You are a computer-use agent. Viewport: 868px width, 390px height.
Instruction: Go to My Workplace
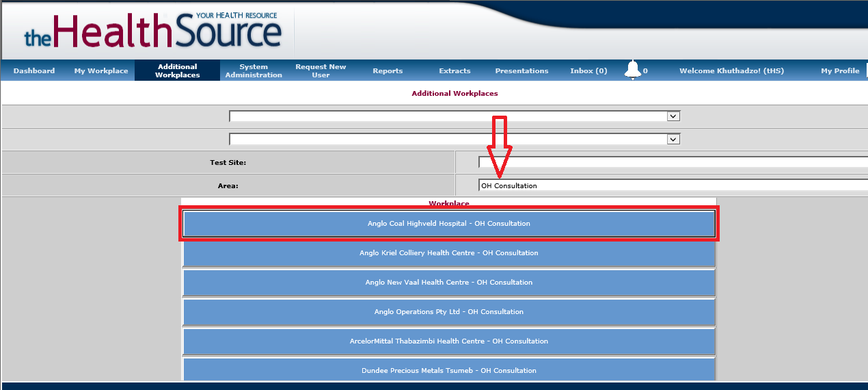click(101, 70)
